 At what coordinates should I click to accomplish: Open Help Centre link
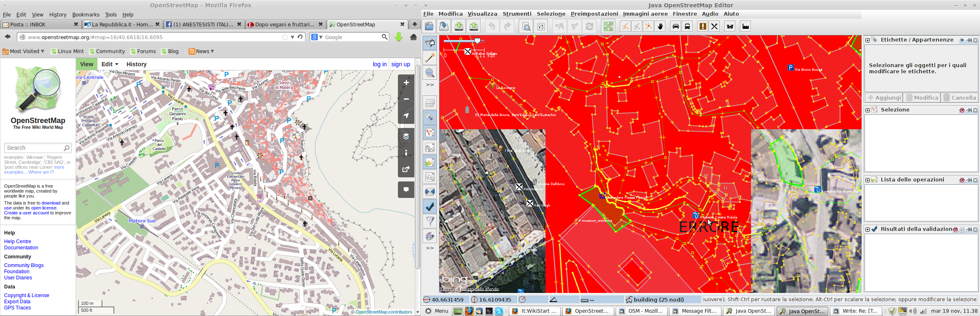click(x=18, y=242)
